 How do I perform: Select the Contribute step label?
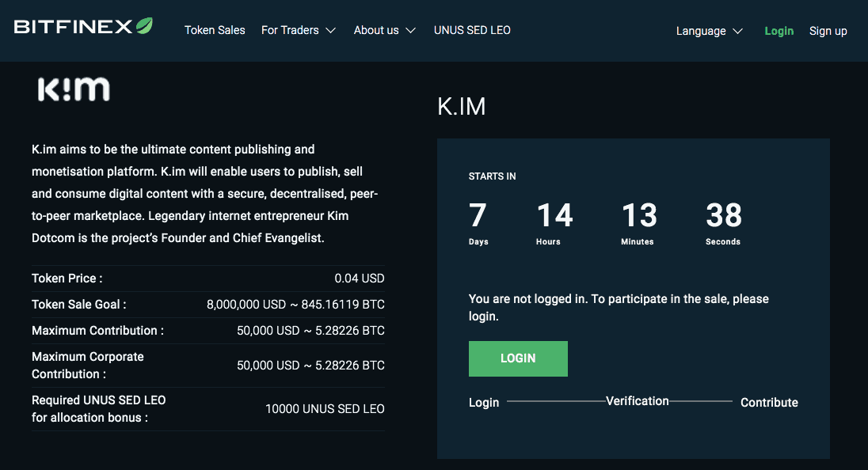770,403
